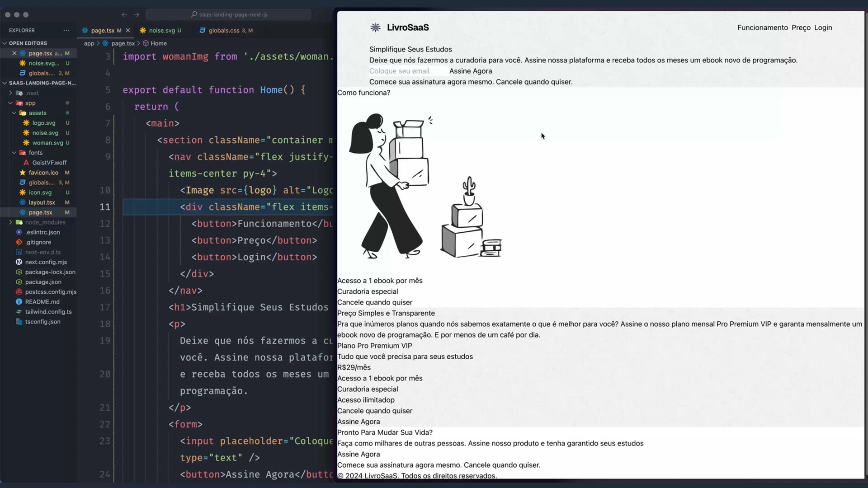Viewport: 868px width, 488px height.
Task: Click the Login button in preview nav
Action: pyautogui.click(x=823, y=28)
